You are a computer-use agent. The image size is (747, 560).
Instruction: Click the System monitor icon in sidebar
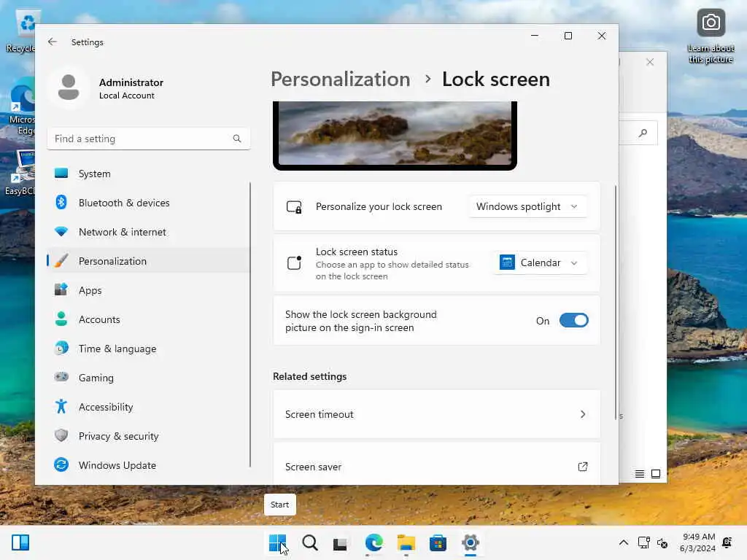(x=61, y=174)
